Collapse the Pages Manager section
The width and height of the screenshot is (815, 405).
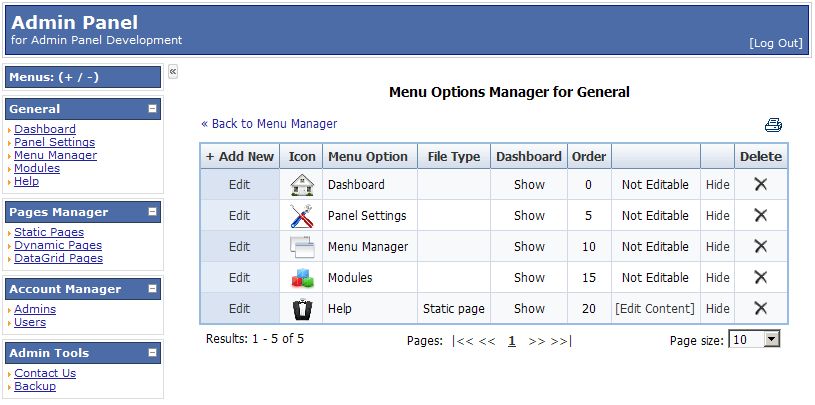point(152,212)
